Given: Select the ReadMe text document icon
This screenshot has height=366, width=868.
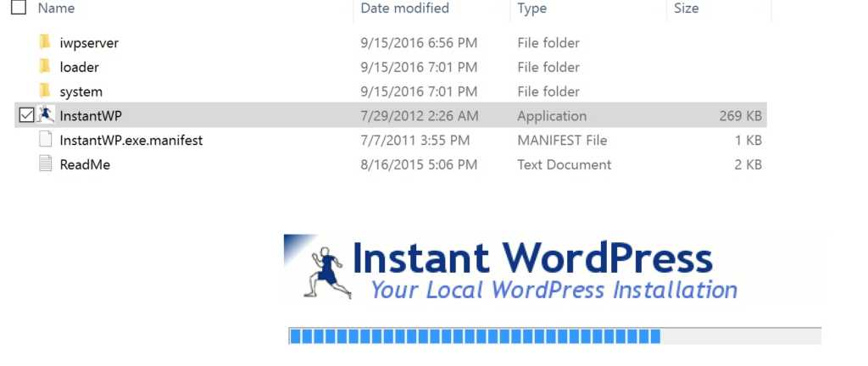Looking at the screenshot, I should coord(46,164).
